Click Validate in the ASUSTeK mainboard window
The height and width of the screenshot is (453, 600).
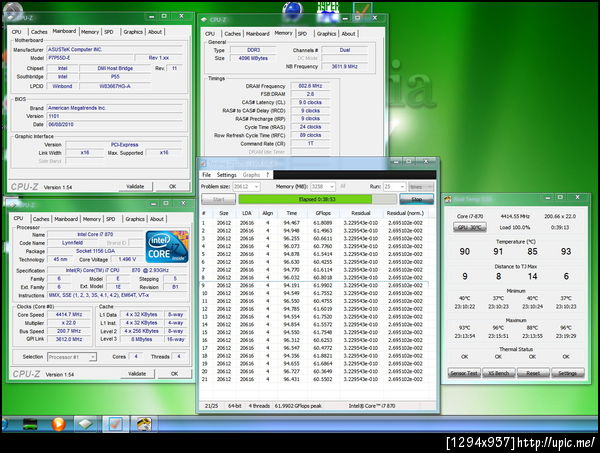point(137,186)
